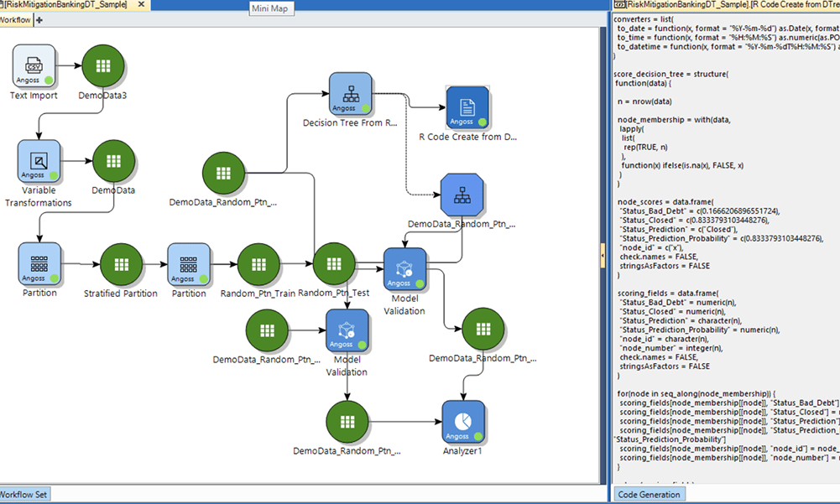Click code line "score_decision_tree = structure("

[x=671, y=74]
